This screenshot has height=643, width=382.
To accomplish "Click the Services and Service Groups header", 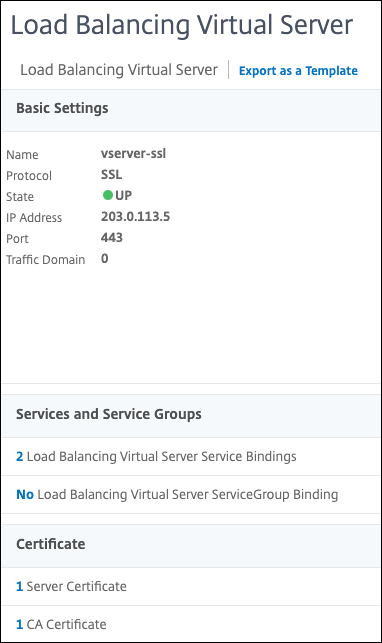I will click(191, 416).
